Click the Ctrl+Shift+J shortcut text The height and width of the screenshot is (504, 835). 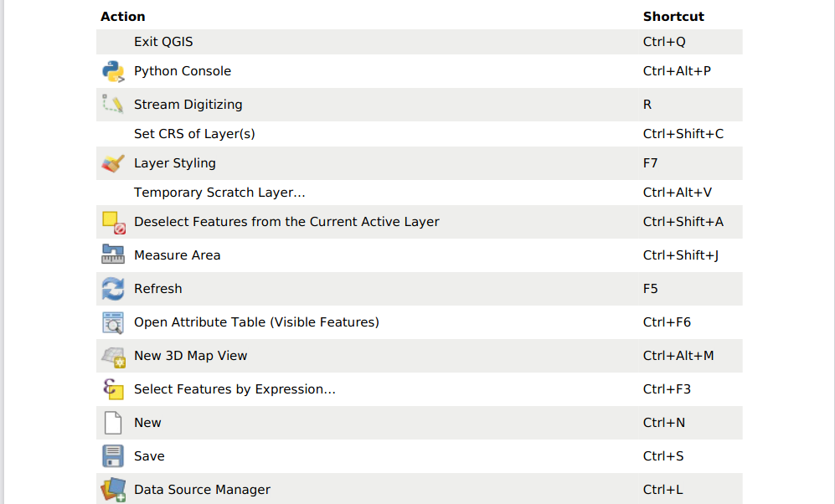pyautogui.click(x=681, y=255)
